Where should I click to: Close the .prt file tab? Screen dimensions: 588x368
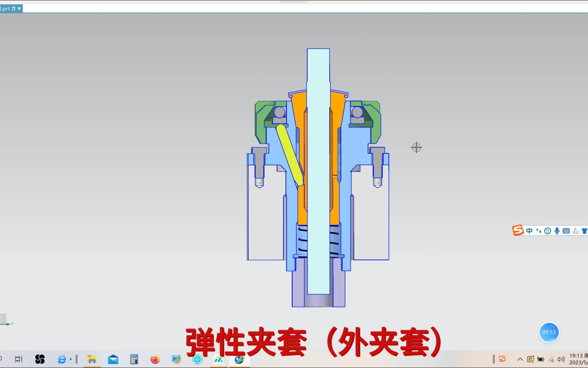click(x=19, y=9)
